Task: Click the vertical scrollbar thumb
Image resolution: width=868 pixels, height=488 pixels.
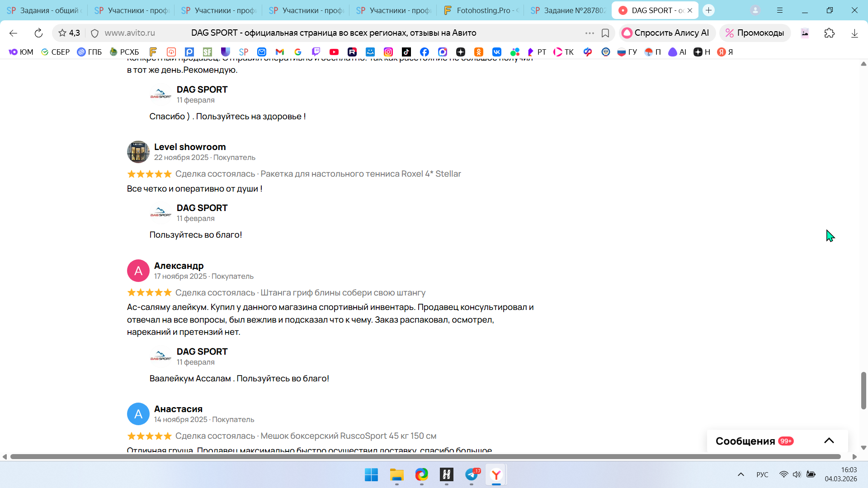Action: point(863,390)
